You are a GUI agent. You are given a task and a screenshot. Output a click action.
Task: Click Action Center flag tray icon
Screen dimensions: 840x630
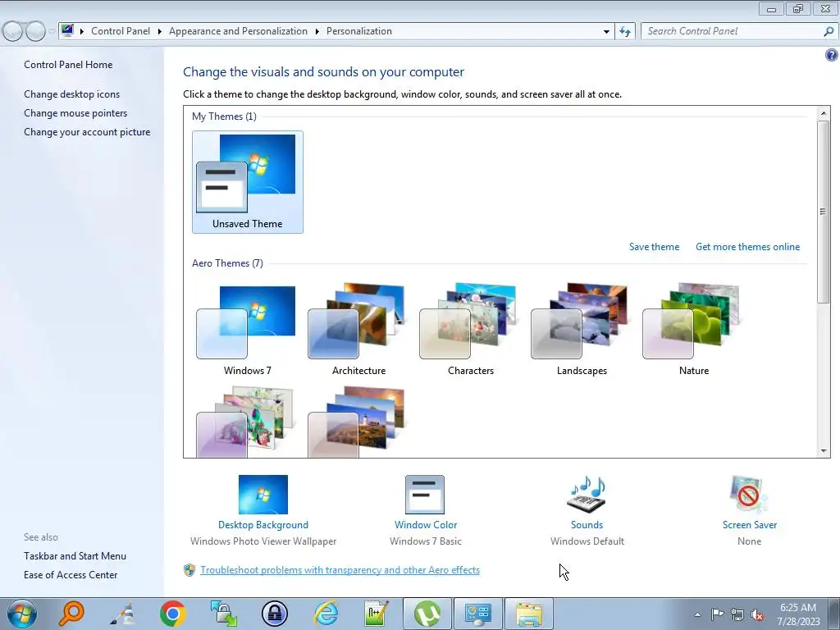coord(717,614)
